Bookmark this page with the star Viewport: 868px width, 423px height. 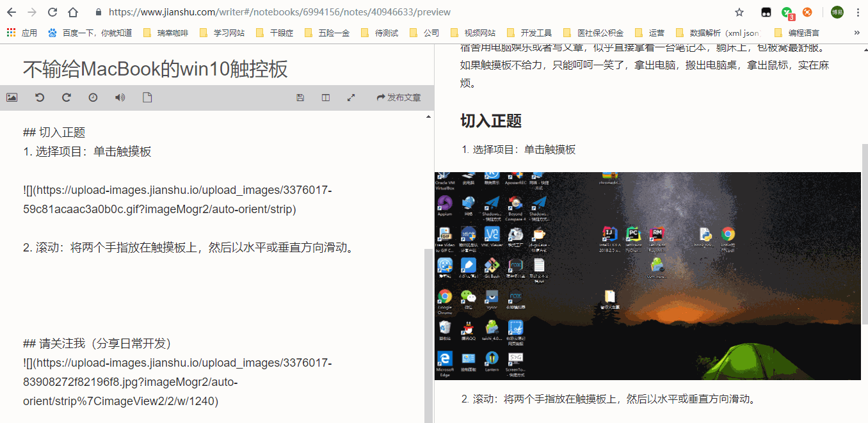[x=739, y=12]
